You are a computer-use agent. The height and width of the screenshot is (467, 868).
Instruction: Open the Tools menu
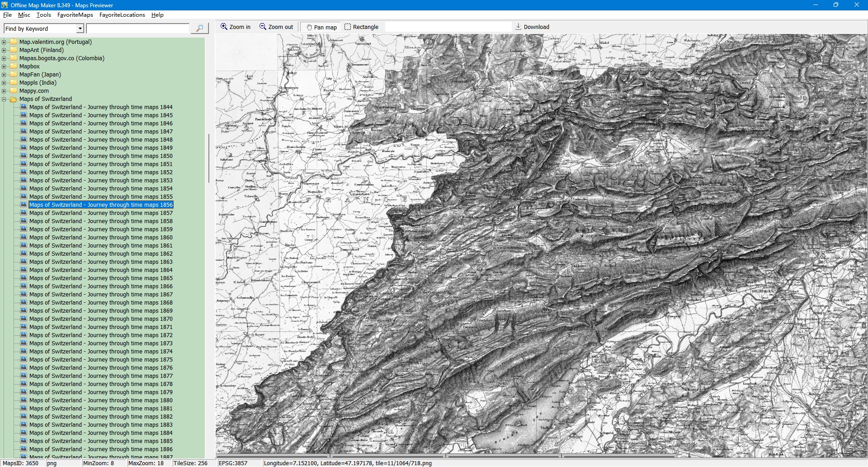[x=43, y=15]
